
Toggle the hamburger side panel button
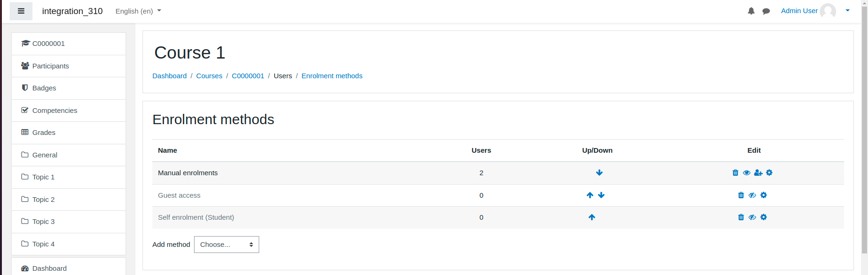[x=21, y=11]
